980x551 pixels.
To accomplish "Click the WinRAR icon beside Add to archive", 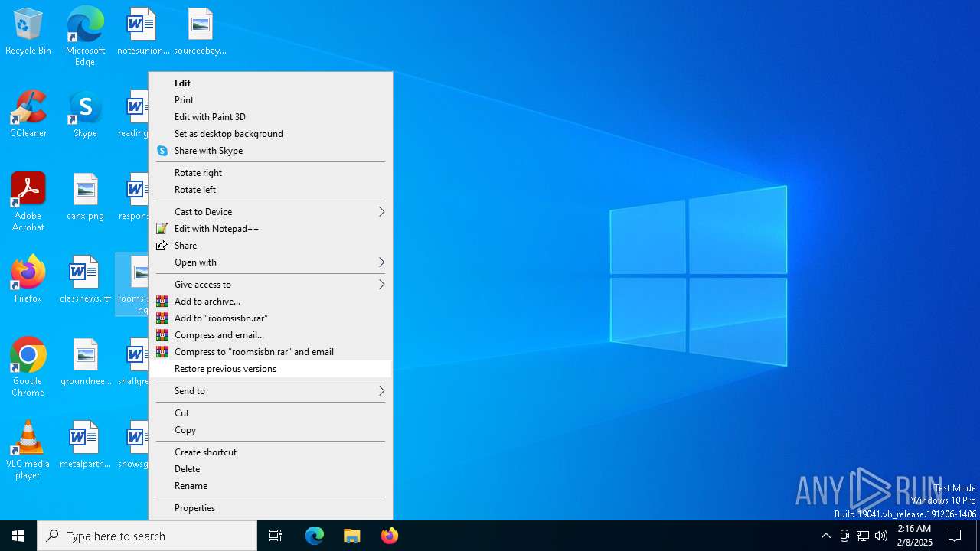I will click(162, 302).
